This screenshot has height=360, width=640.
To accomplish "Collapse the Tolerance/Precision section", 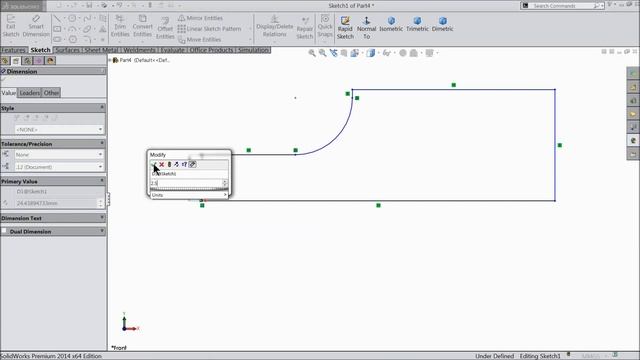I will pyautogui.click(x=102, y=143).
